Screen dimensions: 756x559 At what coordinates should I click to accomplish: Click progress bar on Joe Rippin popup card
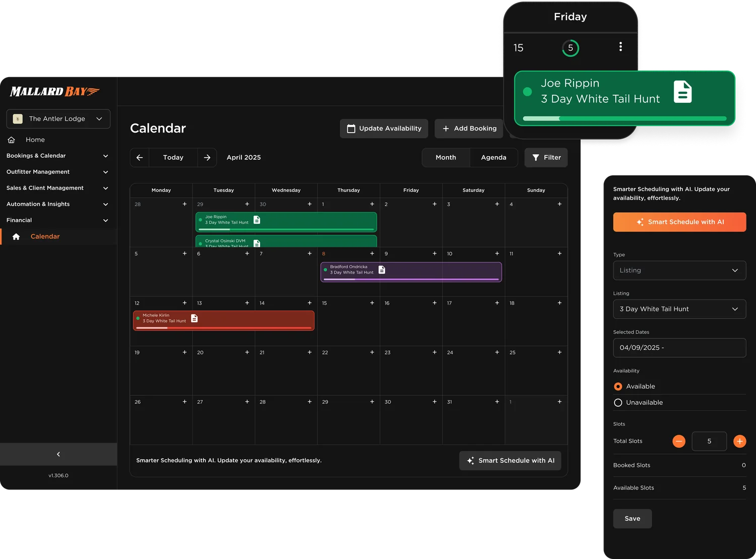coord(625,118)
